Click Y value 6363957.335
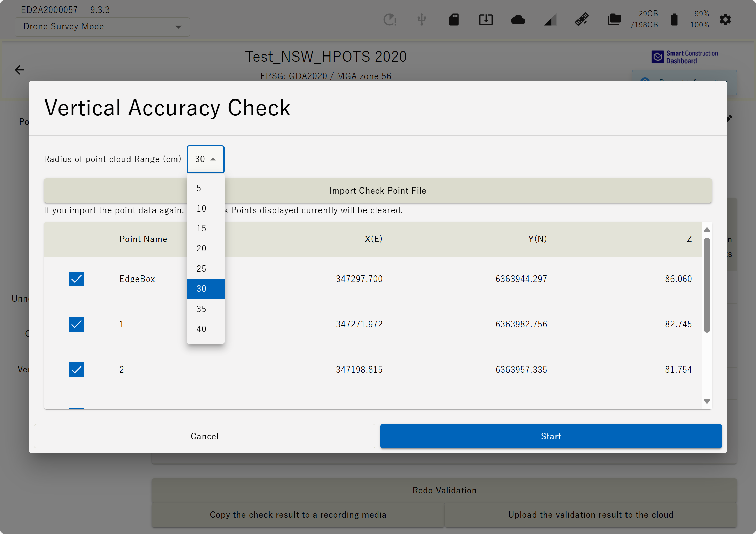 521,370
